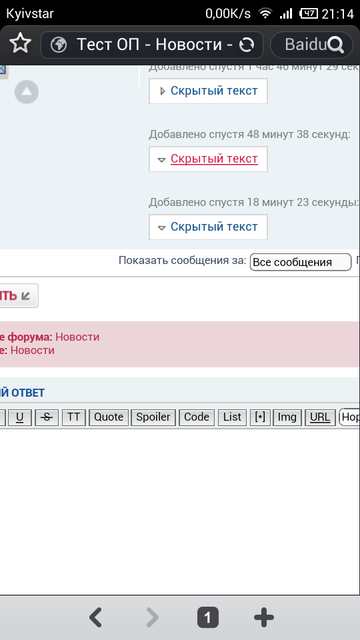Jump to top with the round arrow icon
The height and width of the screenshot is (640, 360).
tap(27, 92)
